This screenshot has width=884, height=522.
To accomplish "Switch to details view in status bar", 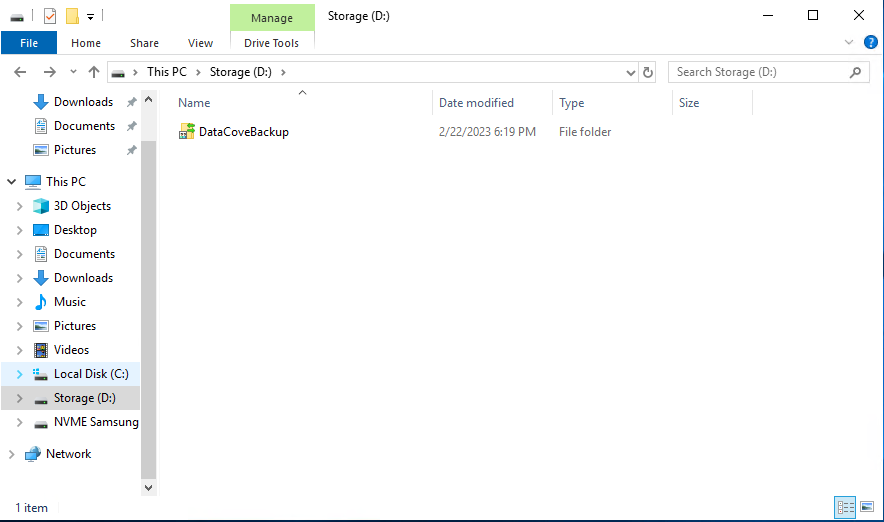I will pos(845,507).
